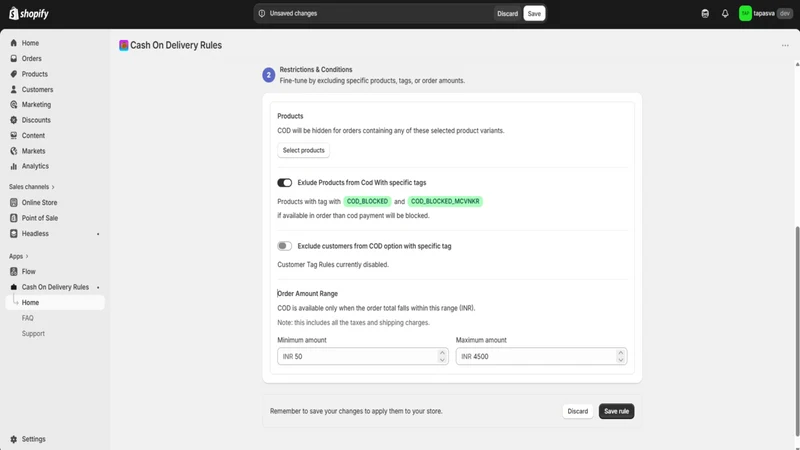Click the Restrictions & Conditions heading
800x450 pixels.
pyautogui.click(x=316, y=70)
